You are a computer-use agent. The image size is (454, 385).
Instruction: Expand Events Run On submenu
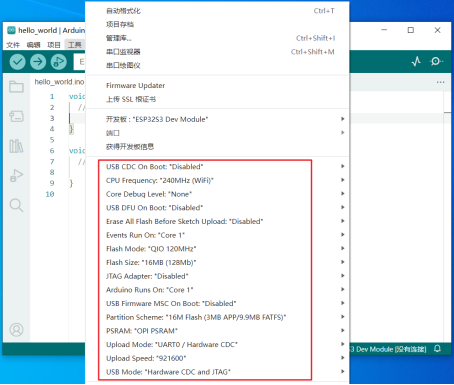[217, 235]
